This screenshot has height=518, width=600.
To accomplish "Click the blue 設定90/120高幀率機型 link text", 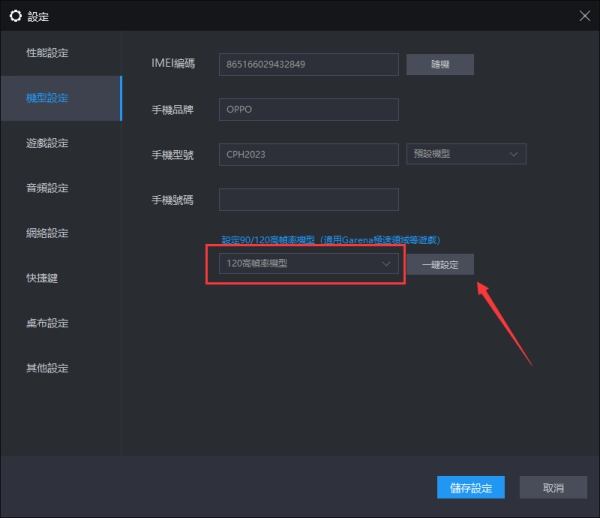I will pos(268,241).
